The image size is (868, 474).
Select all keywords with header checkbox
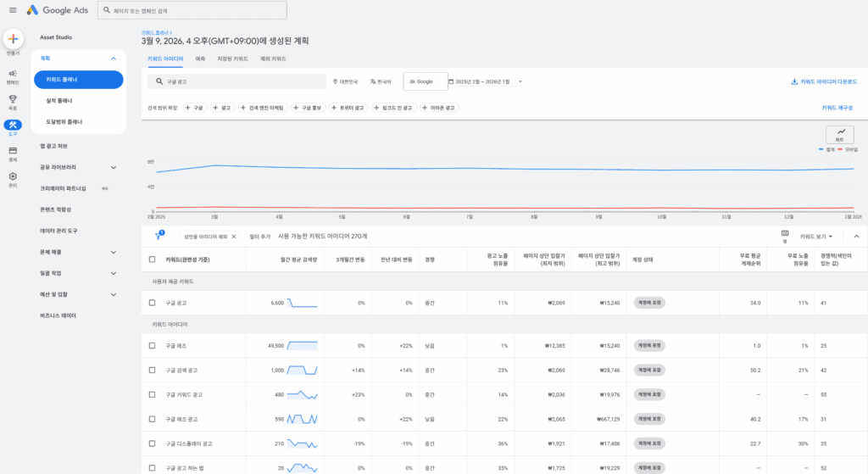point(152,259)
